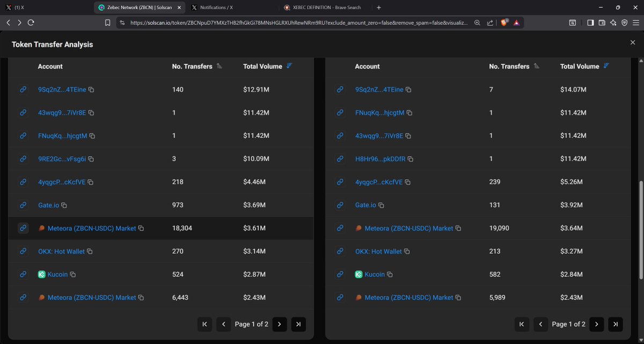Copy OKX: Hot Wallet address in left table

tap(90, 251)
